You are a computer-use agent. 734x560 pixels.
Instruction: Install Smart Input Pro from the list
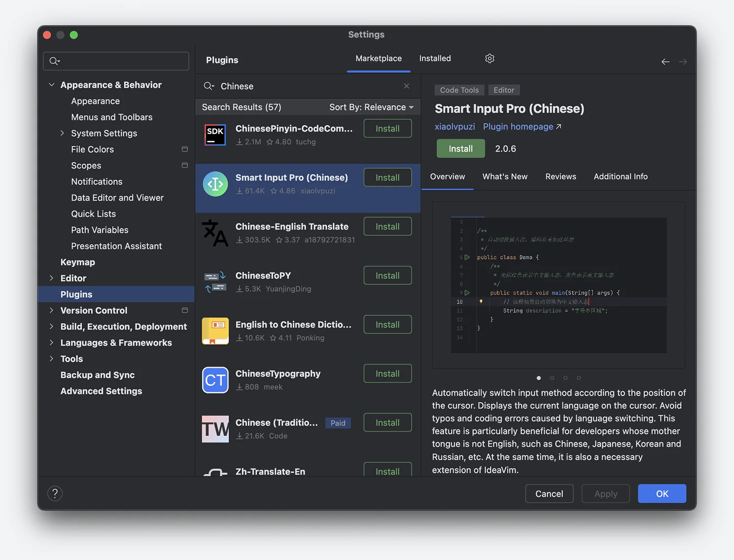[x=388, y=177]
